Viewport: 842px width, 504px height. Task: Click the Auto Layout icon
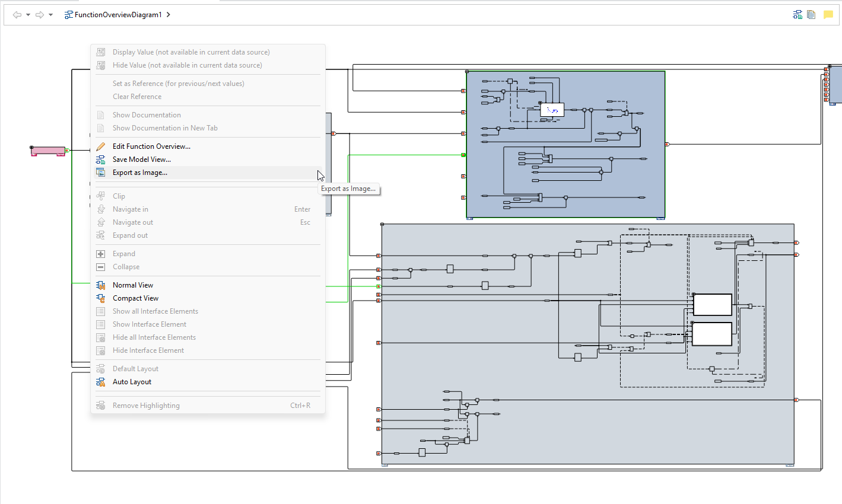(101, 381)
